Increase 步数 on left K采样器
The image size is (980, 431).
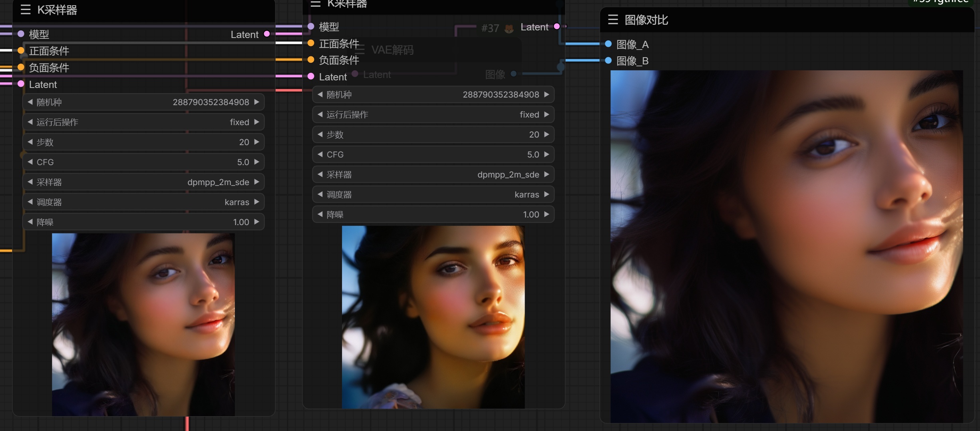point(257,142)
